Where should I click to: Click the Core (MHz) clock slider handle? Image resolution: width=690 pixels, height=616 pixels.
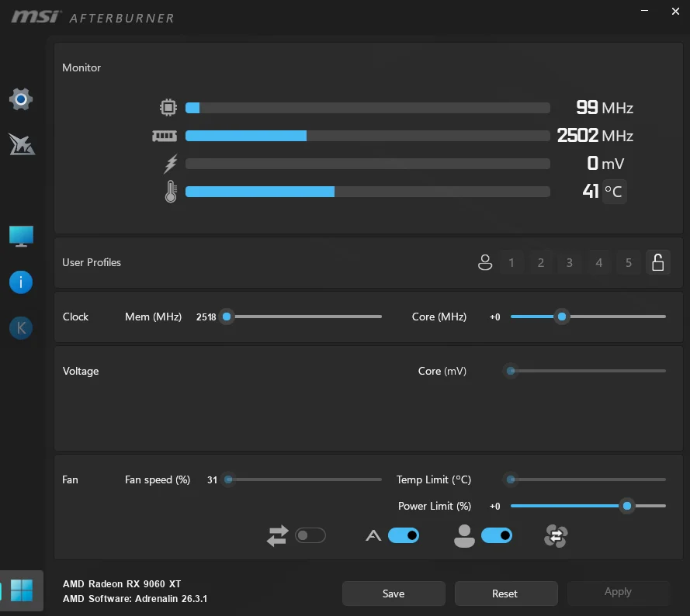pyautogui.click(x=562, y=317)
